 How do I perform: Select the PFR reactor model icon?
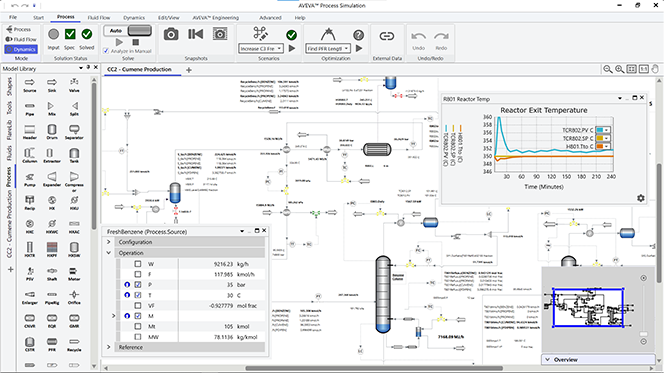pos(52,344)
